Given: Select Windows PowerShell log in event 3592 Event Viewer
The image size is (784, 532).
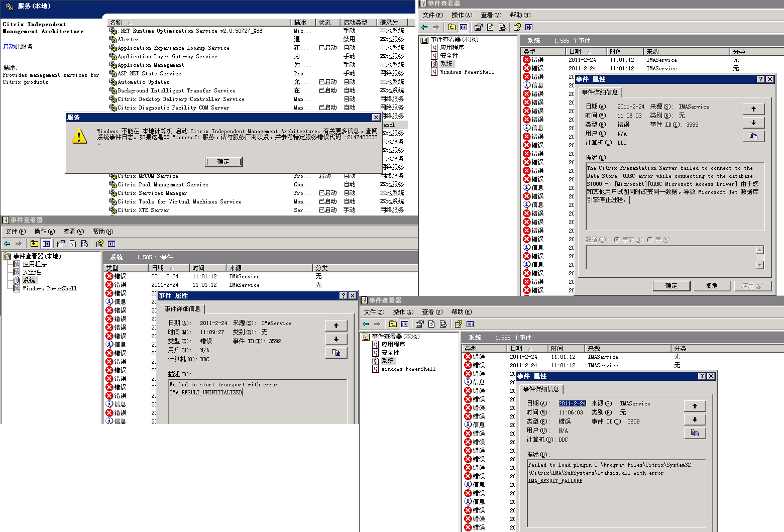Looking at the screenshot, I should tap(50, 288).
